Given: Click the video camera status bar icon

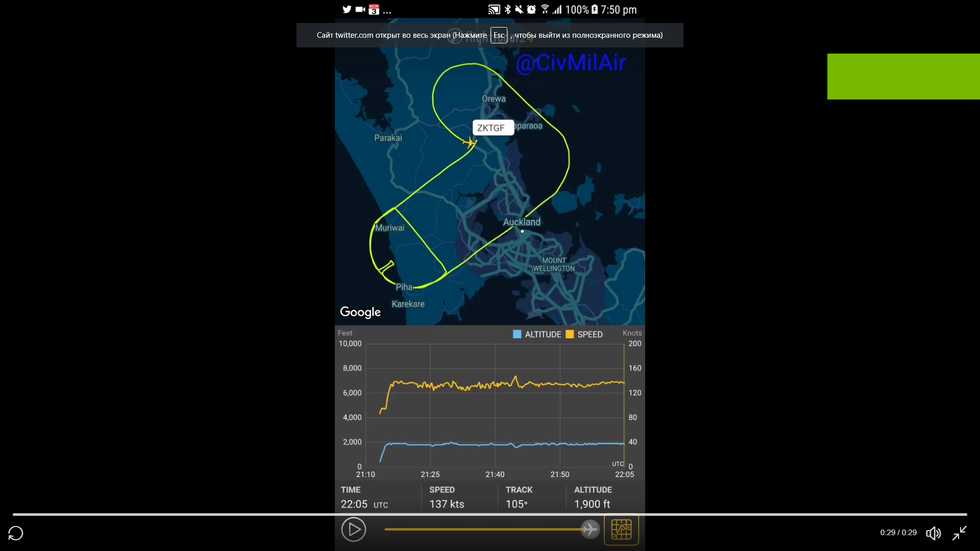Looking at the screenshot, I should click(x=360, y=9).
